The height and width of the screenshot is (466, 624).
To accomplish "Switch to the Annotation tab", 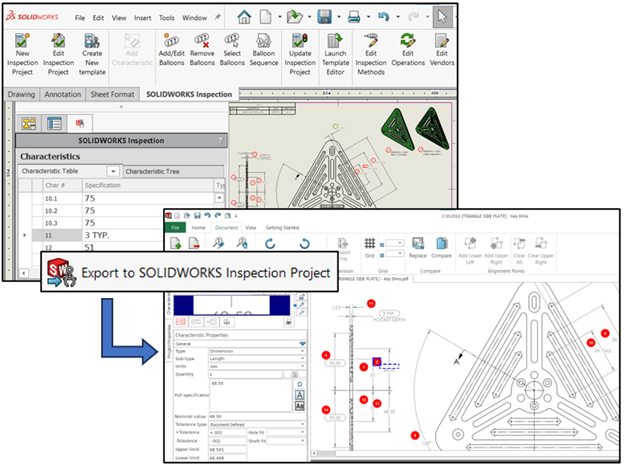I will click(62, 94).
